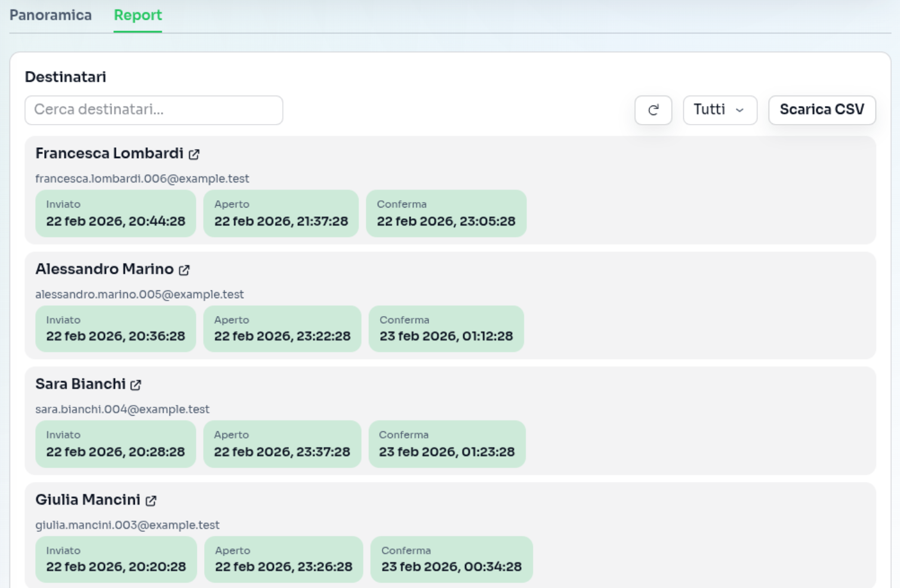Select Sara Bianchi's Inviato status badge
Image resolution: width=900 pixels, height=588 pixels.
115,444
